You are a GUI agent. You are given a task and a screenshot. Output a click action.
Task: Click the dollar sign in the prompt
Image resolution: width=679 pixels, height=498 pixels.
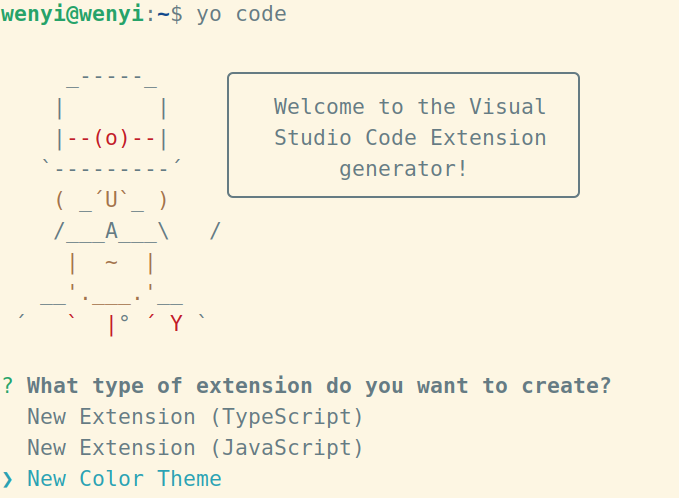coord(177,14)
